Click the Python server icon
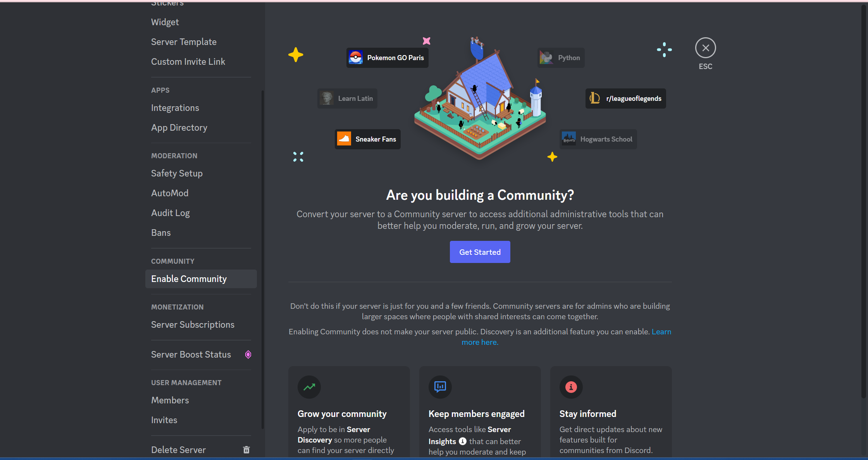Screen dimensions: 868x460 coord(546,57)
